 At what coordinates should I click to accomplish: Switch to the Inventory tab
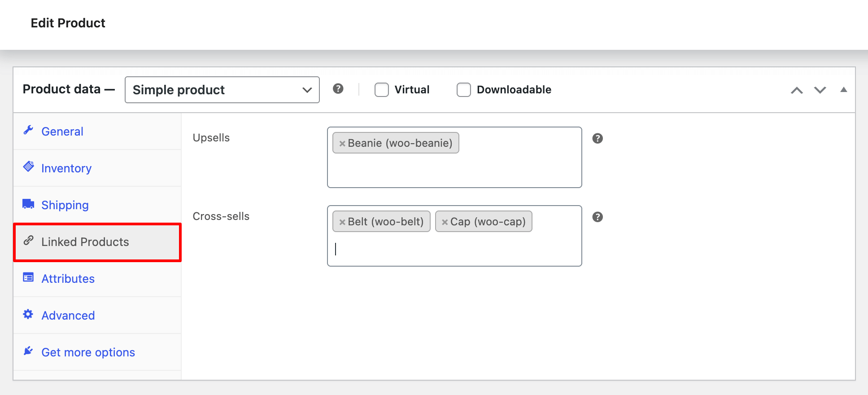(97, 168)
